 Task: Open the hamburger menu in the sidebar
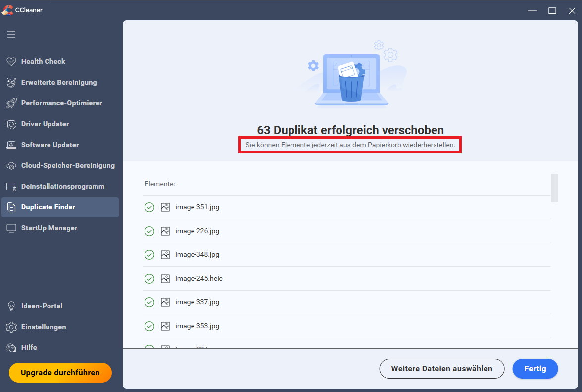[x=11, y=34]
